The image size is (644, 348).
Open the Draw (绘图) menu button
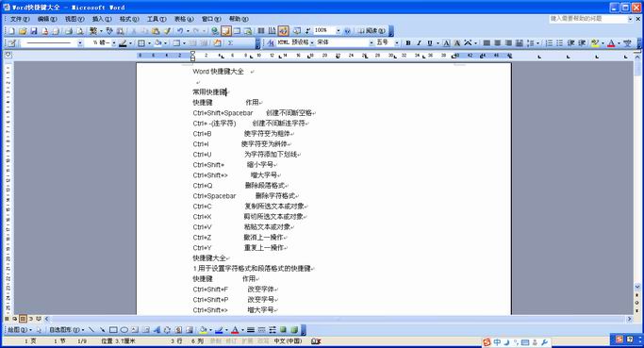pyautogui.click(x=19, y=330)
